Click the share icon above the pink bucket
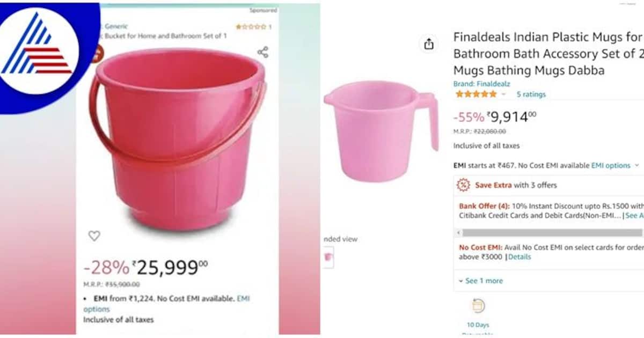Image resolution: width=644 pixels, height=338 pixels. pyautogui.click(x=262, y=52)
